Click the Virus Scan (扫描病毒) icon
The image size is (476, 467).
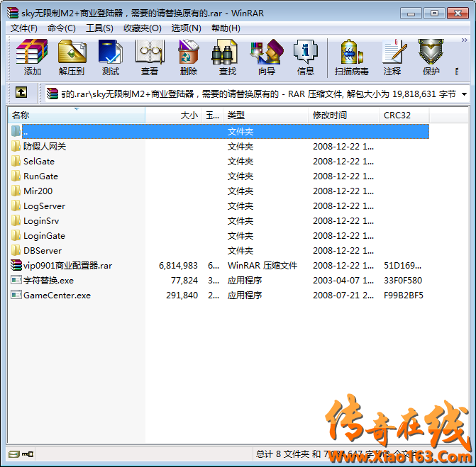(x=352, y=57)
